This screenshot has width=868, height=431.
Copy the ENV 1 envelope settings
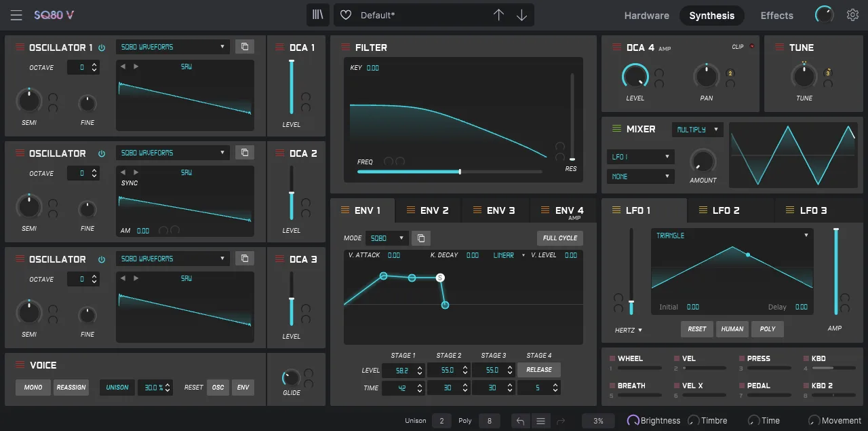[x=420, y=238]
